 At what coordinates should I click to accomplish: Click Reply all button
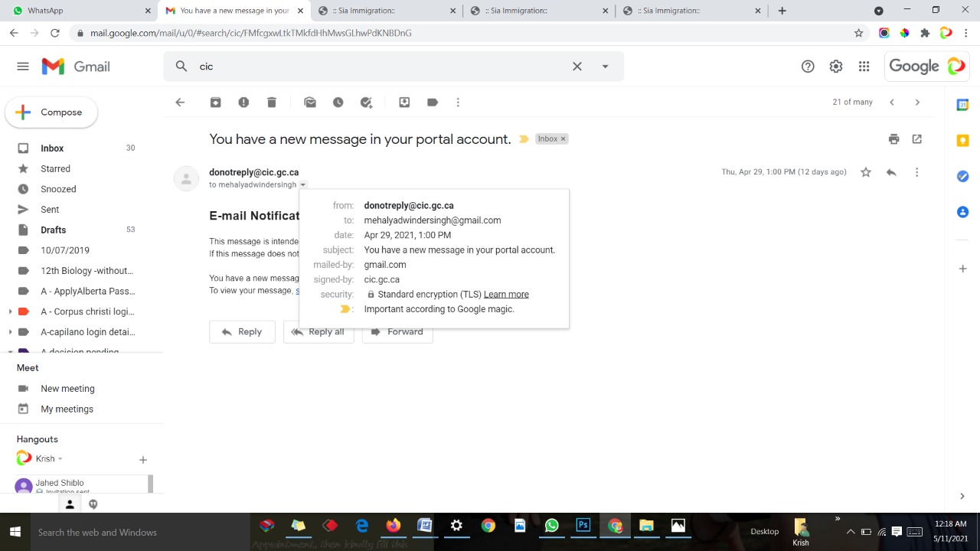[x=318, y=331]
